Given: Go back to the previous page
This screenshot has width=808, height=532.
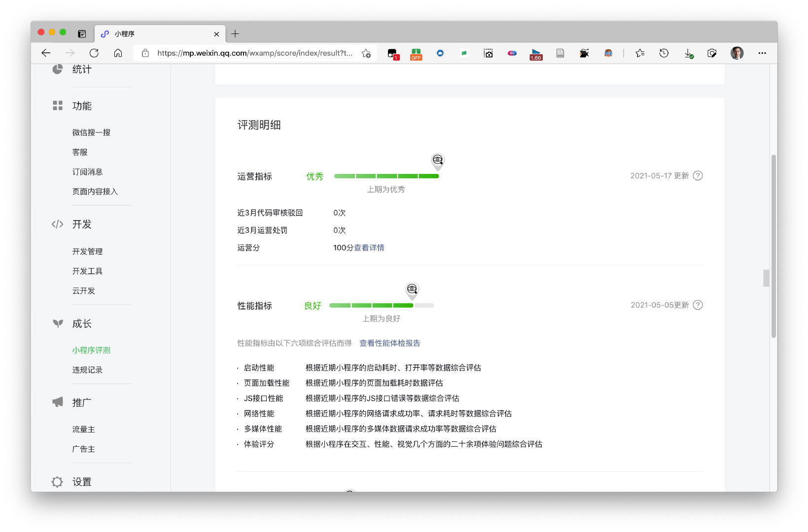Looking at the screenshot, I should click(46, 53).
